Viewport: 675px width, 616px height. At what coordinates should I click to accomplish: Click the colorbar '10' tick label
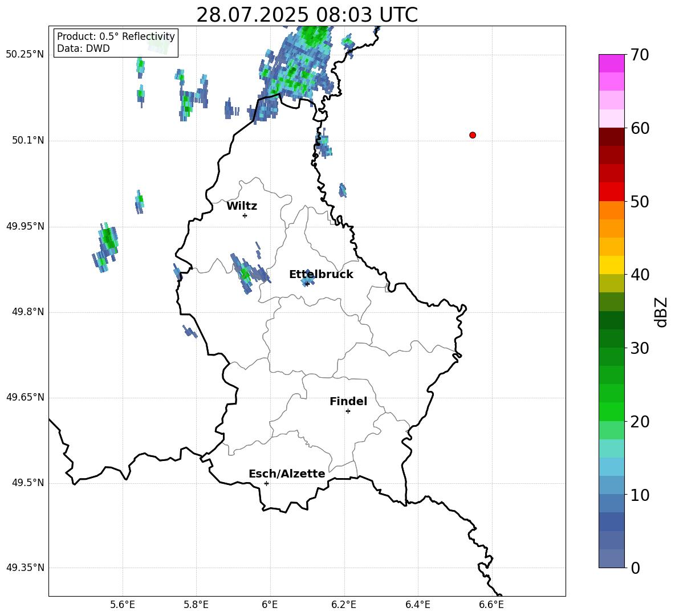point(640,495)
